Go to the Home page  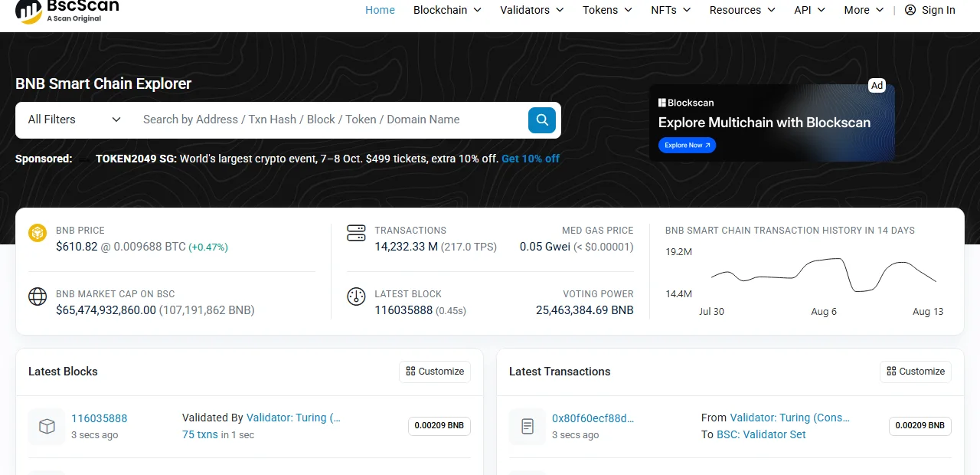click(x=381, y=10)
